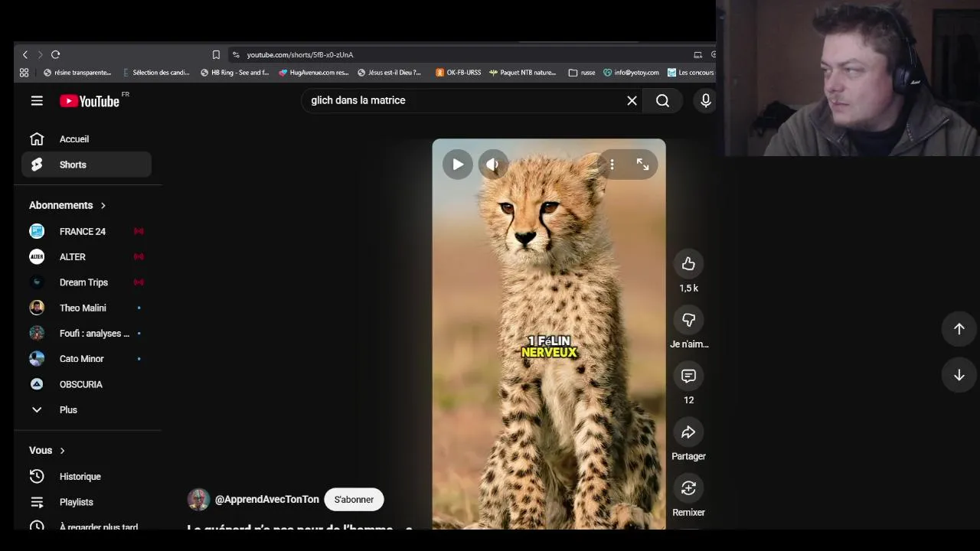Toggle mute on the Shorts player
The height and width of the screenshot is (551, 980).
(493, 165)
